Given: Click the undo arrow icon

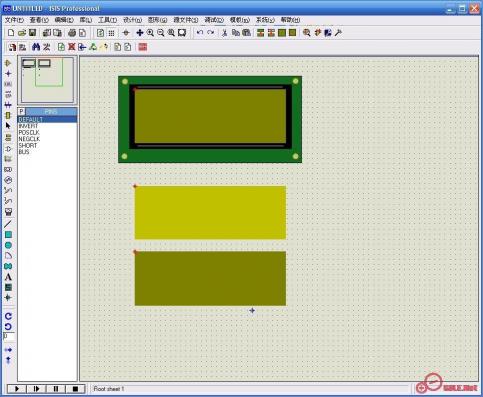Looking at the screenshot, I should tap(200, 33).
